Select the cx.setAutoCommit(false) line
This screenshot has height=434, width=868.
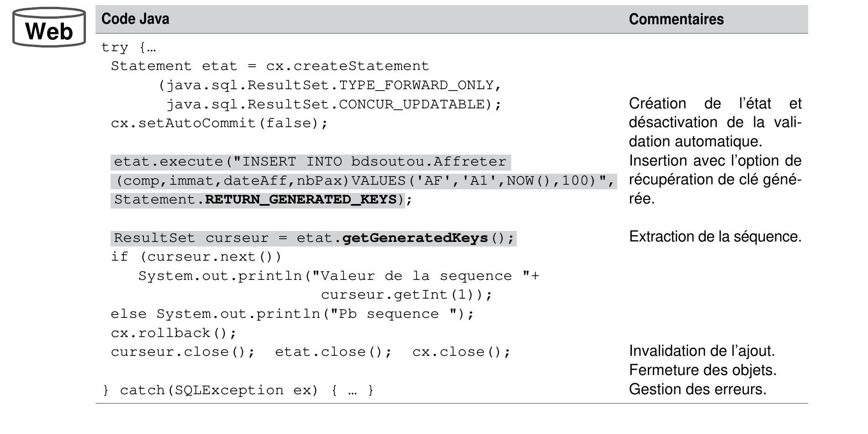219,123
